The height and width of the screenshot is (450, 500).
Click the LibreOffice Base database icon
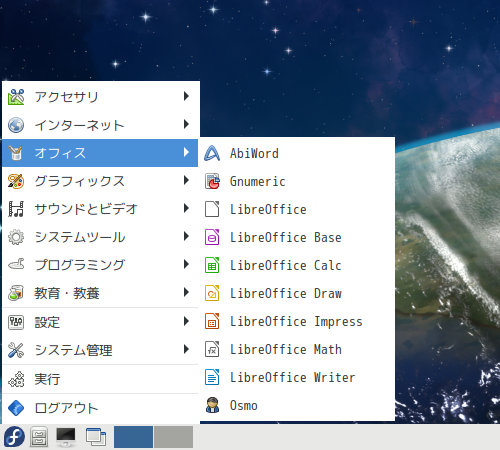coord(212,237)
